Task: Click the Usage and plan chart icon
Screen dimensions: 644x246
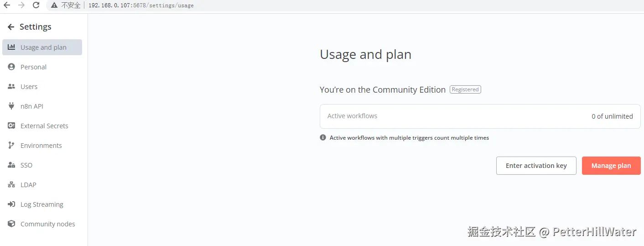Action: [x=11, y=47]
